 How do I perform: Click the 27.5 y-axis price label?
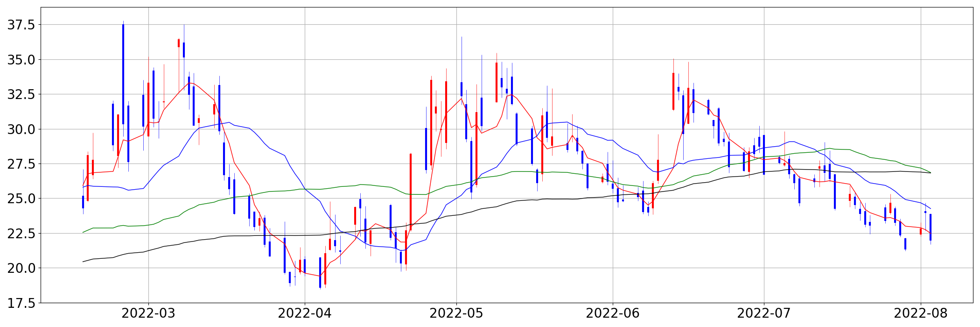21,164
